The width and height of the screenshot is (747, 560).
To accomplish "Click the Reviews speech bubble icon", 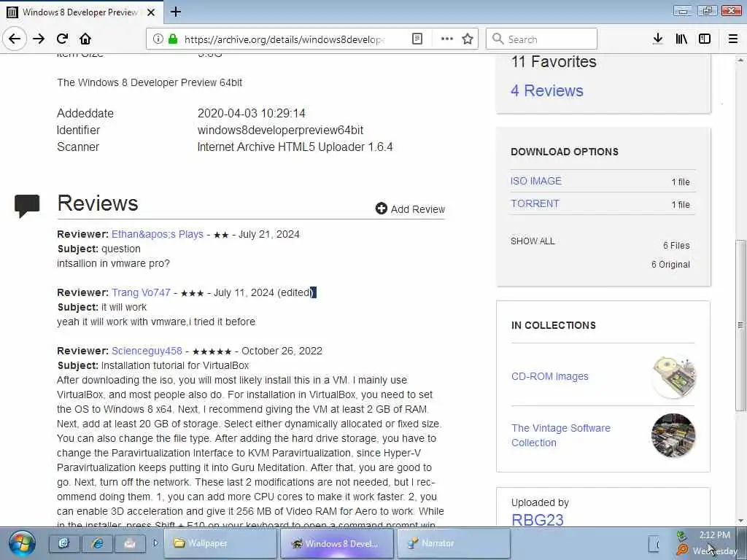I will (27, 206).
